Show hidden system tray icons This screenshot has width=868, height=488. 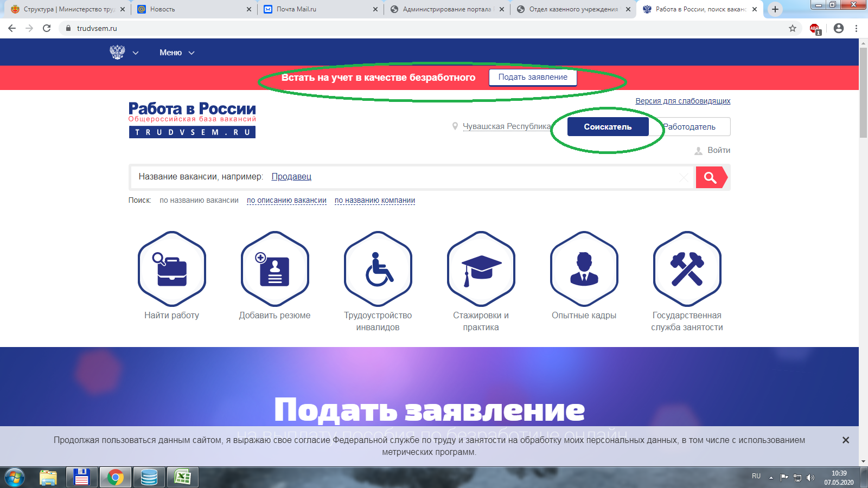[771, 478]
